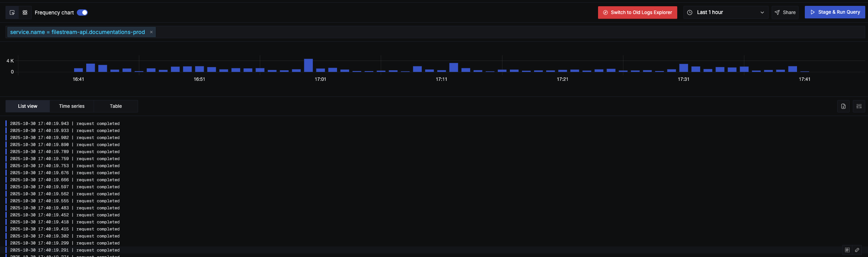Click the tallest chart bar before 17:01
The image size is (868, 257).
pos(309,65)
